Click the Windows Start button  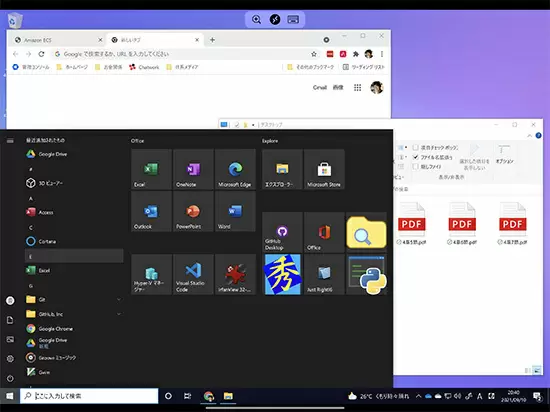(x=10, y=396)
